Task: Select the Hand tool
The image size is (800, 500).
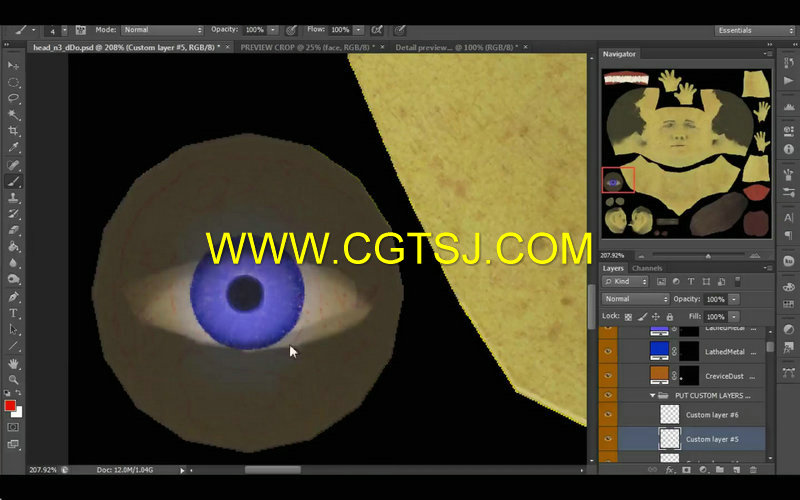Action: (13, 363)
